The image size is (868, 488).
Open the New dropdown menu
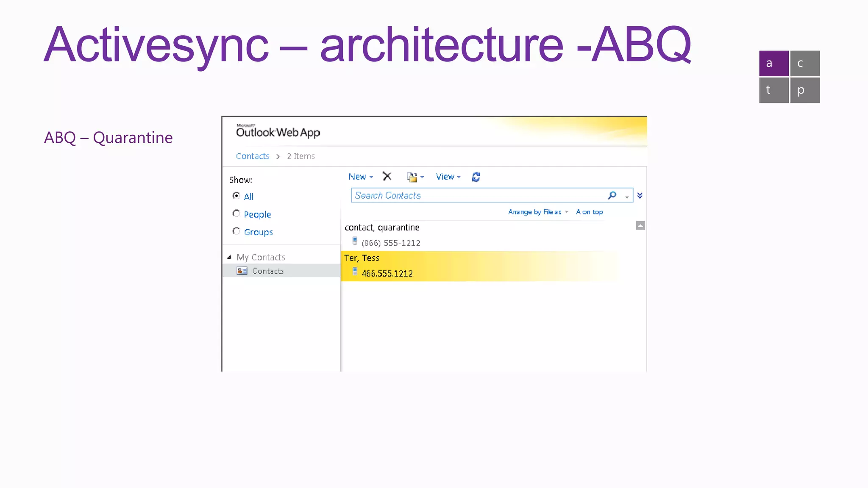point(361,177)
